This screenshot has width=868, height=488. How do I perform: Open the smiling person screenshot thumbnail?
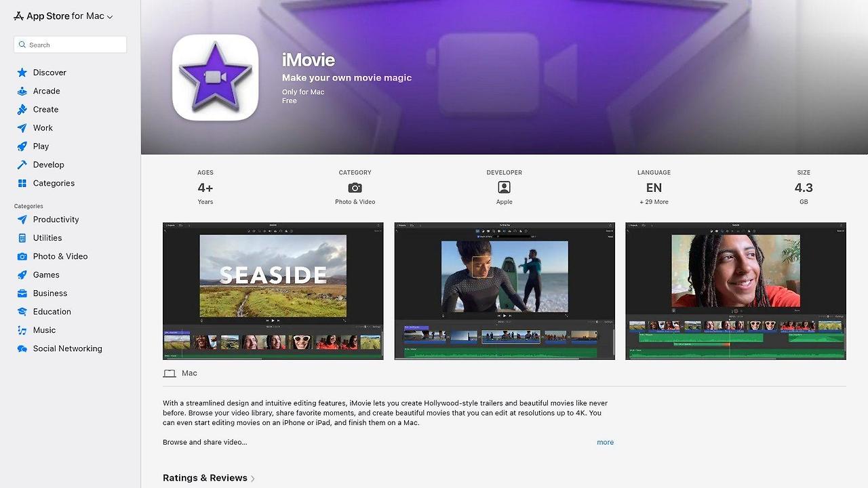(736, 291)
